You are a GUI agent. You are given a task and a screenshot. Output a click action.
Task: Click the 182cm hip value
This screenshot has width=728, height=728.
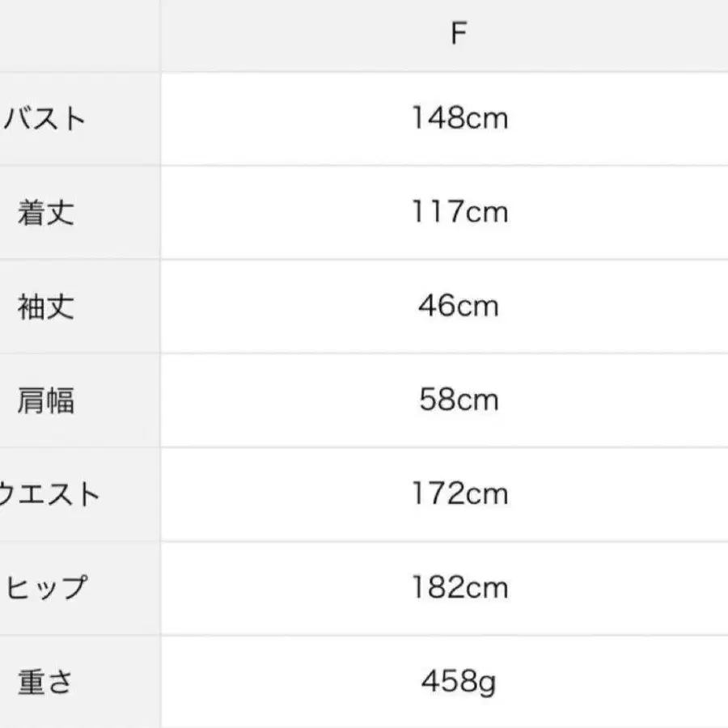coord(459,588)
